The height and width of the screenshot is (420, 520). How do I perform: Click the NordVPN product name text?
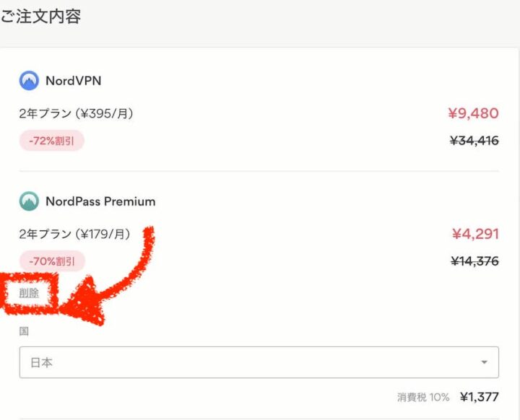pos(74,81)
